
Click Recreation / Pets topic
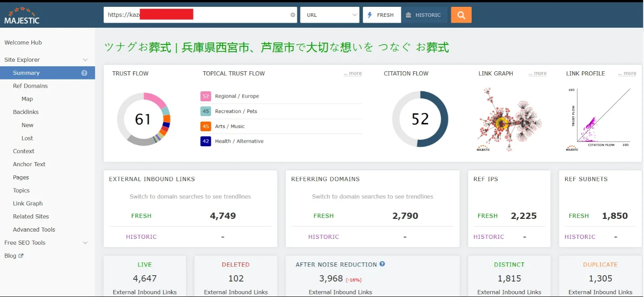pyautogui.click(x=236, y=111)
